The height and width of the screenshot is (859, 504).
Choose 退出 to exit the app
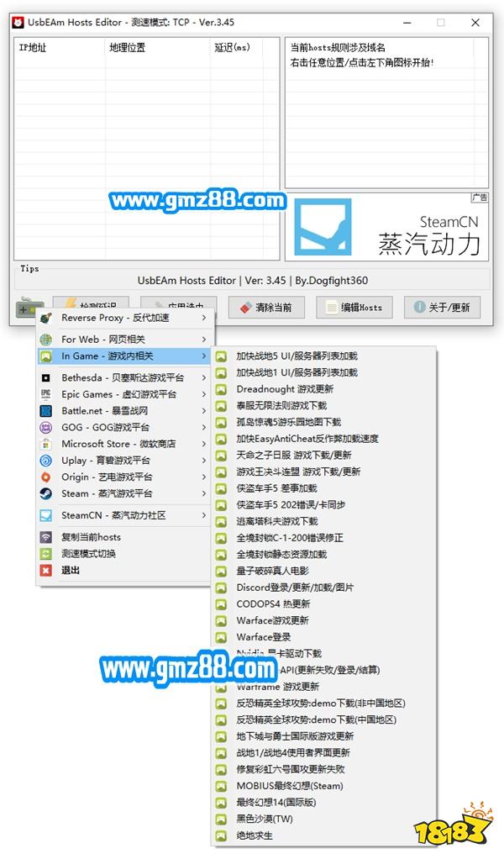coord(123,571)
